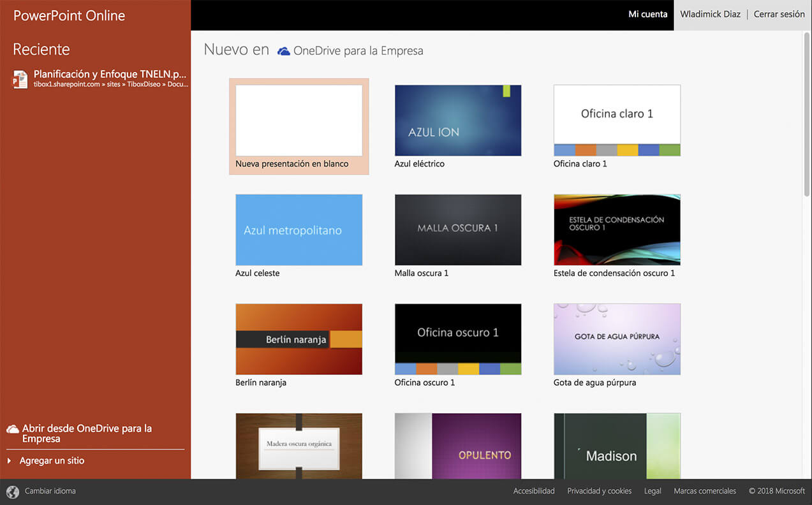812x505 pixels.
Task: Select the Berlín naranja template thumbnail
Action: (x=299, y=339)
